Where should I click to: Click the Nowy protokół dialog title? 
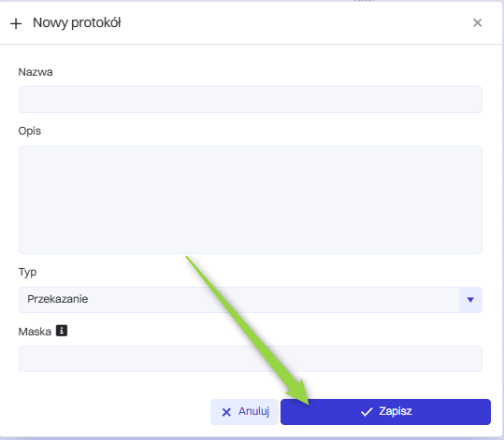[77, 22]
